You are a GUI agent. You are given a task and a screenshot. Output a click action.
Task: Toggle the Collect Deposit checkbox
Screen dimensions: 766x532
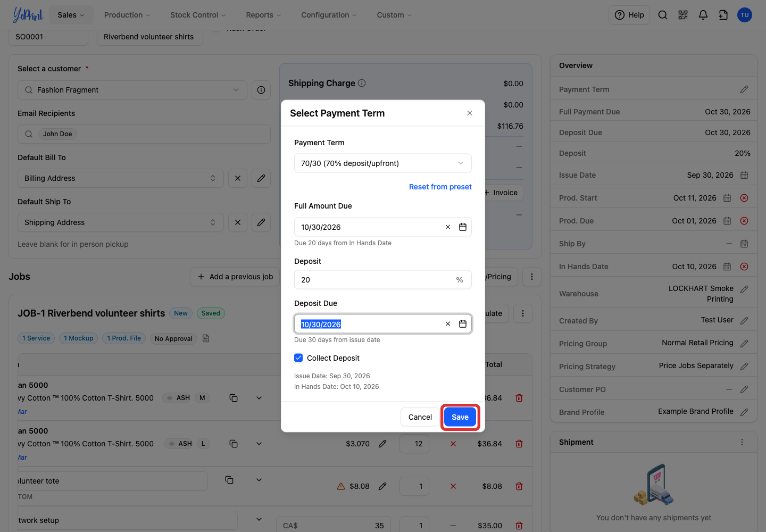pyautogui.click(x=298, y=358)
